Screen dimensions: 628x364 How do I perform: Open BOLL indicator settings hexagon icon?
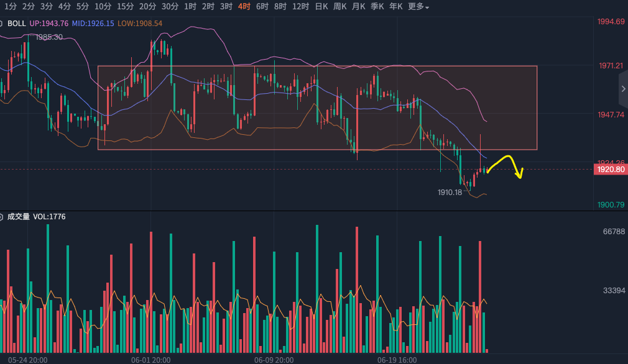pyautogui.click(x=2, y=24)
